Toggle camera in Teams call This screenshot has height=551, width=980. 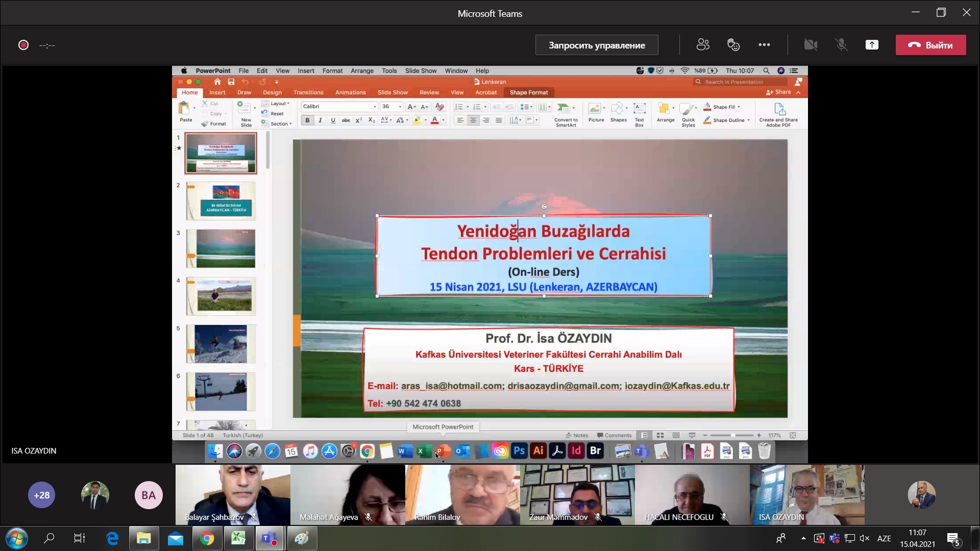811,45
